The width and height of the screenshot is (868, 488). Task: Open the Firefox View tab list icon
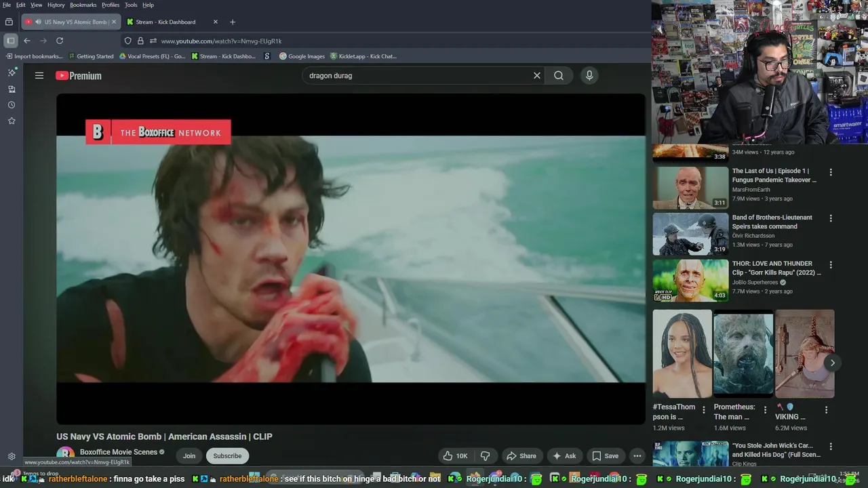(x=9, y=22)
